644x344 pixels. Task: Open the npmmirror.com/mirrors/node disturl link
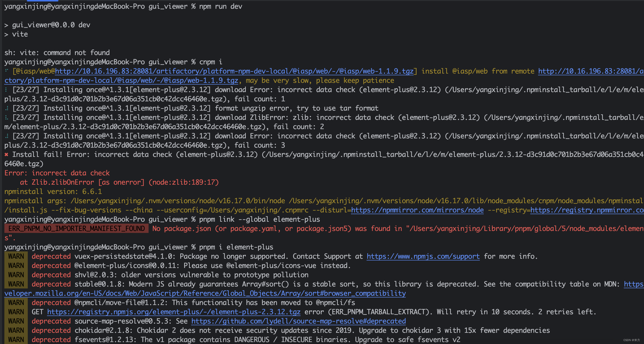pos(417,210)
